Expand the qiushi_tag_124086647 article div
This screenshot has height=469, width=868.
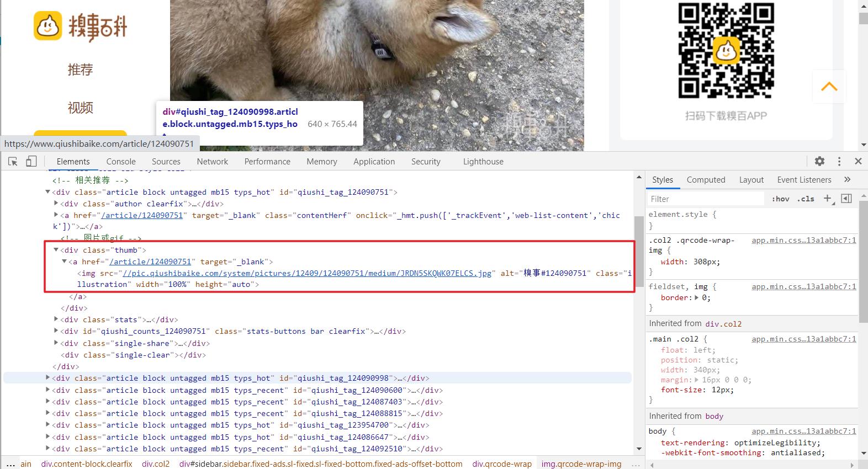pos(47,437)
